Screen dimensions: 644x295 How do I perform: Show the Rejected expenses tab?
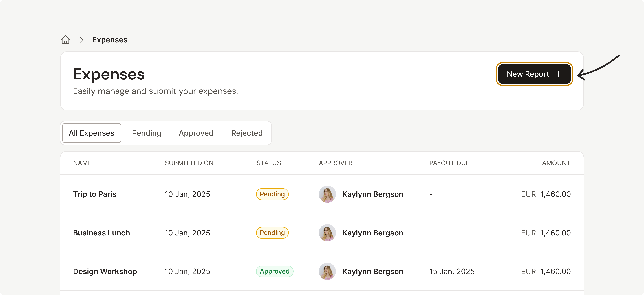click(x=247, y=133)
